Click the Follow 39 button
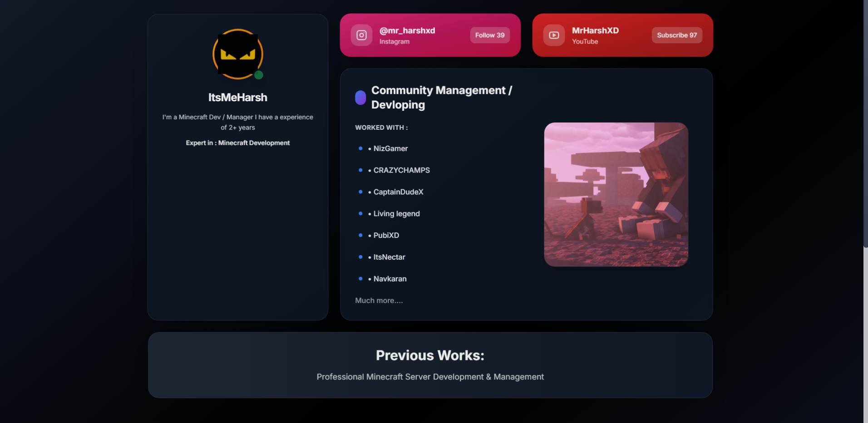The height and width of the screenshot is (423, 868). pyautogui.click(x=489, y=35)
